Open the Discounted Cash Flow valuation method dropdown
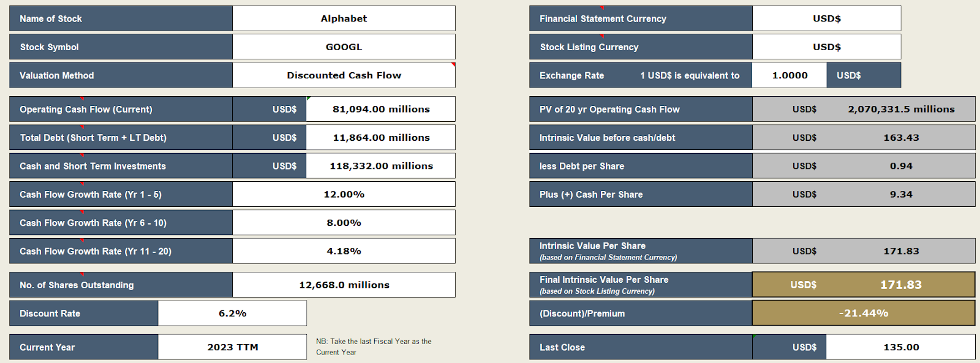Viewport: 980px width, 363px height. [x=344, y=75]
